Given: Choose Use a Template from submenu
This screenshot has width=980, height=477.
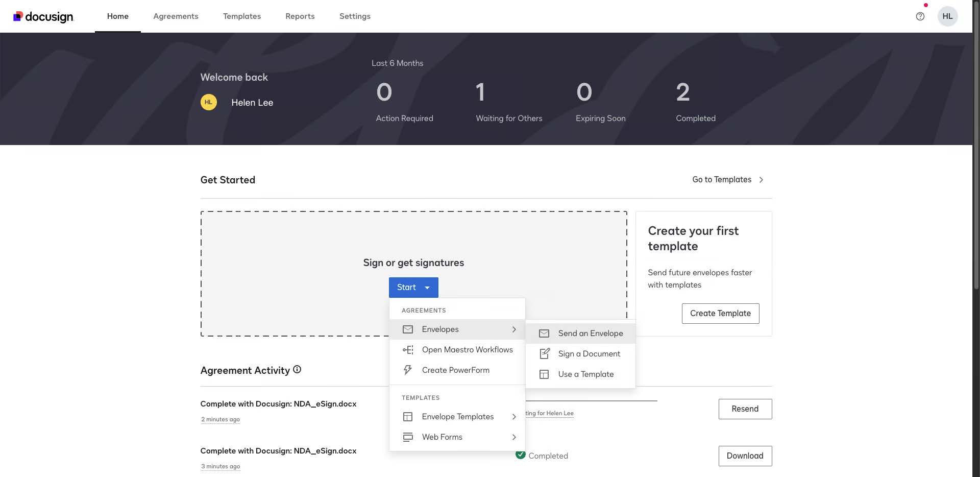Looking at the screenshot, I should (x=581, y=374).
